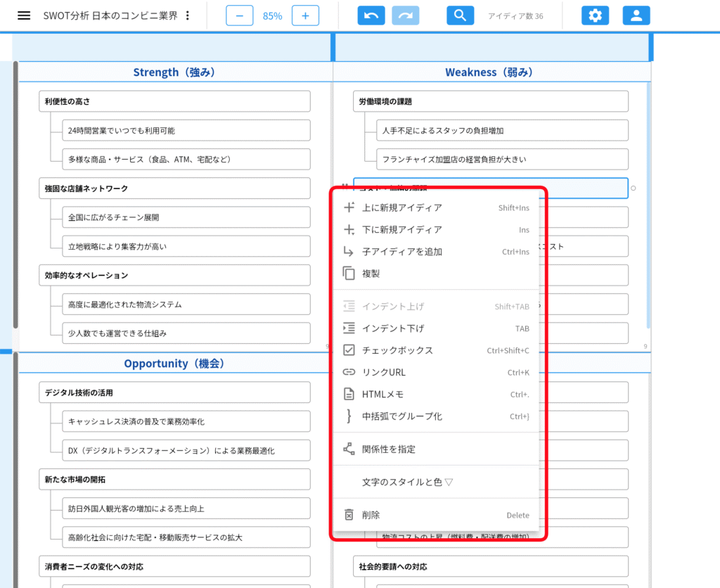Choose 子アイディアを追加 from the menu
Viewport: 720px width, 588px height.
tap(401, 252)
